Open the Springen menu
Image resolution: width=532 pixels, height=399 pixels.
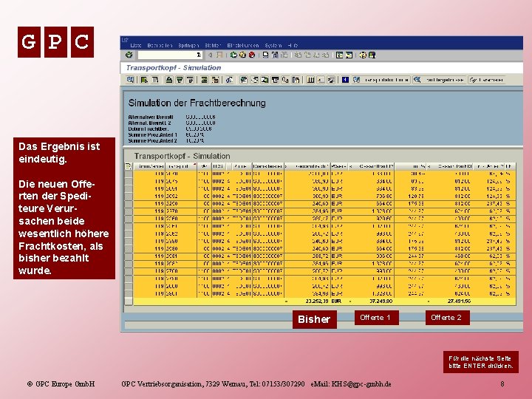click(x=188, y=45)
